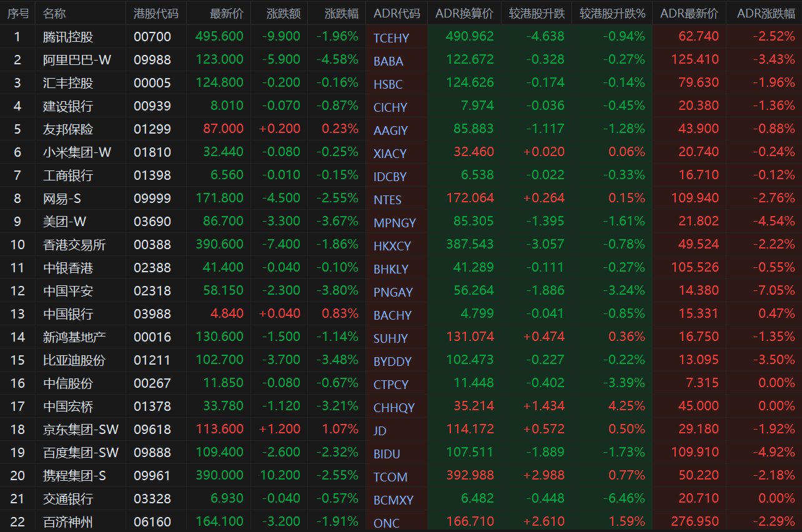Select the 携程集团-S stock name
This screenshot has height=532, width=802.
pos(74,476)
